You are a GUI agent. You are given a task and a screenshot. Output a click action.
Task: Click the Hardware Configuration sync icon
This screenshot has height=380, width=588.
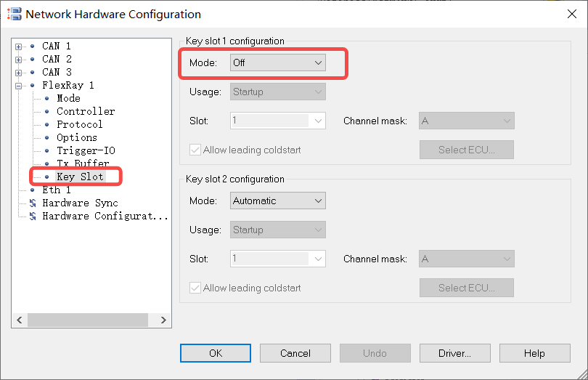(x=33, y=216)
